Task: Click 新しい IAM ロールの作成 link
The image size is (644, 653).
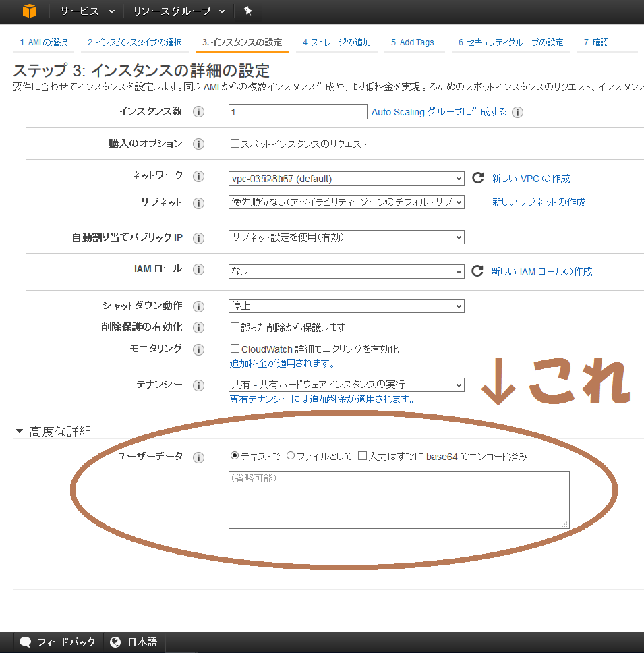Action: coord(541,272)
